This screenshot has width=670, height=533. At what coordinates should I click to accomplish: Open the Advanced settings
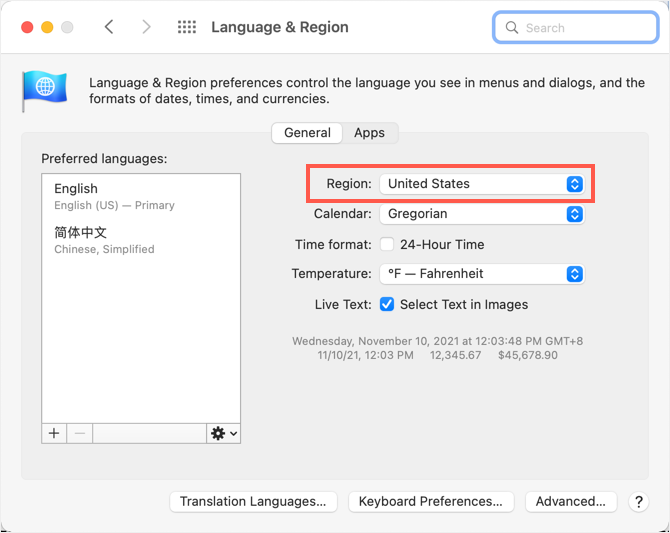click(x=570, y=502)
